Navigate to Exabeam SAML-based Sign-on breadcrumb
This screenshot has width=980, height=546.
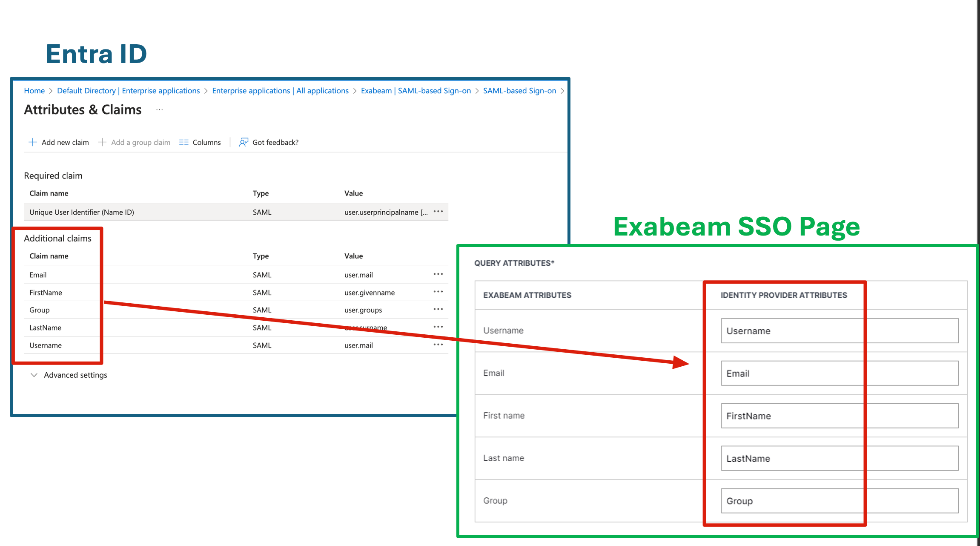pos(415,91)
